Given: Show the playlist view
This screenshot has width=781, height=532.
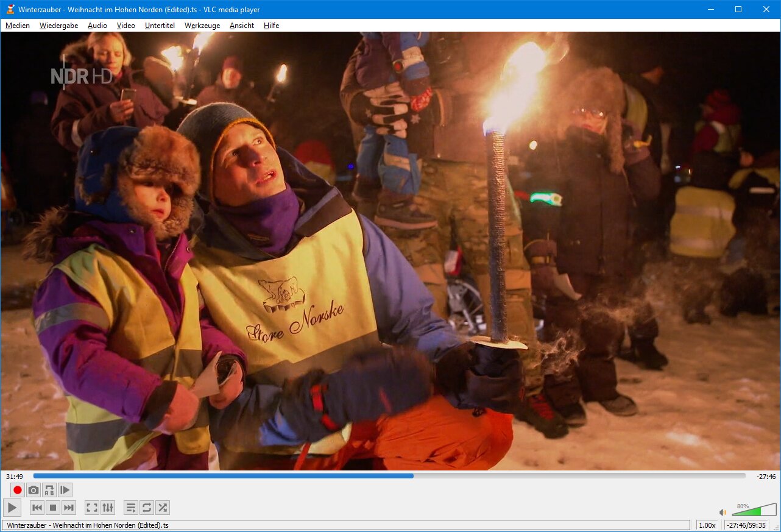Looking at the screenshot, I should point(130,508).
